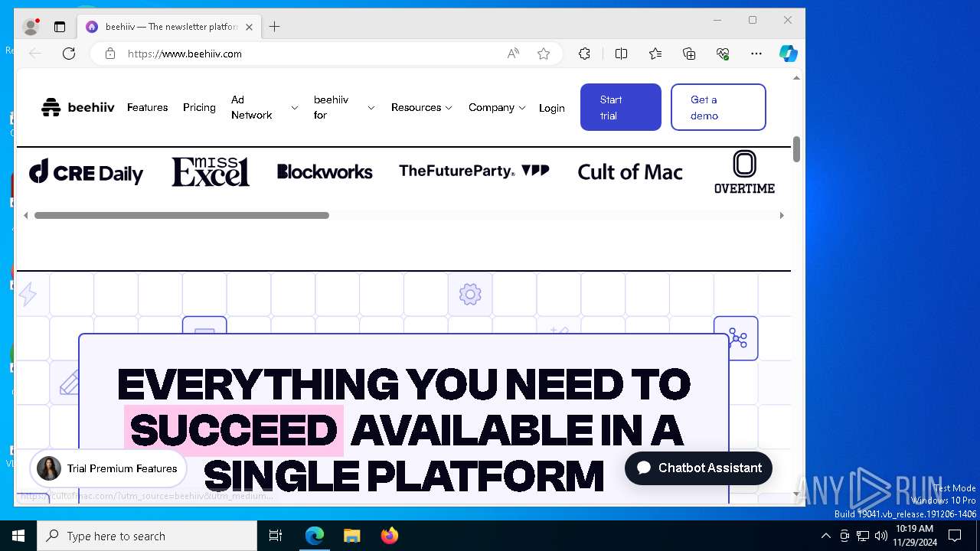The height and width of the screenshot is (551, 980).
Task: Open the Cult of Mac logo link
Action: pos(630,172)
